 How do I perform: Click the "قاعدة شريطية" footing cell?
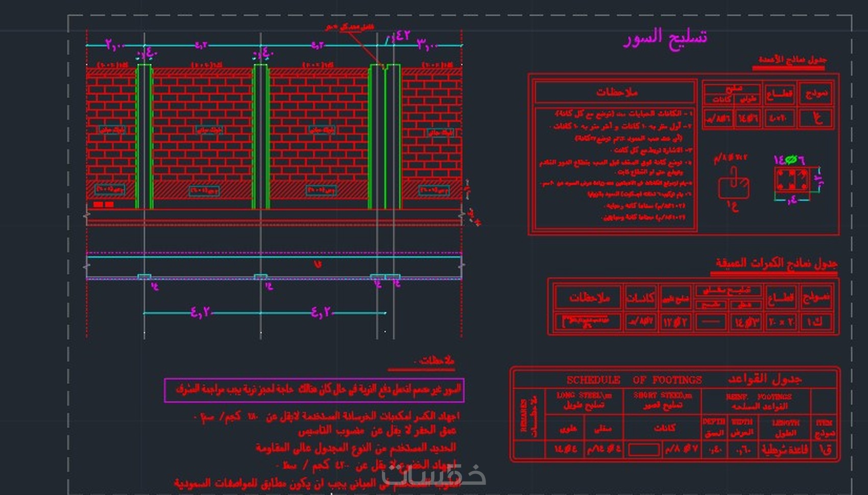785,450
